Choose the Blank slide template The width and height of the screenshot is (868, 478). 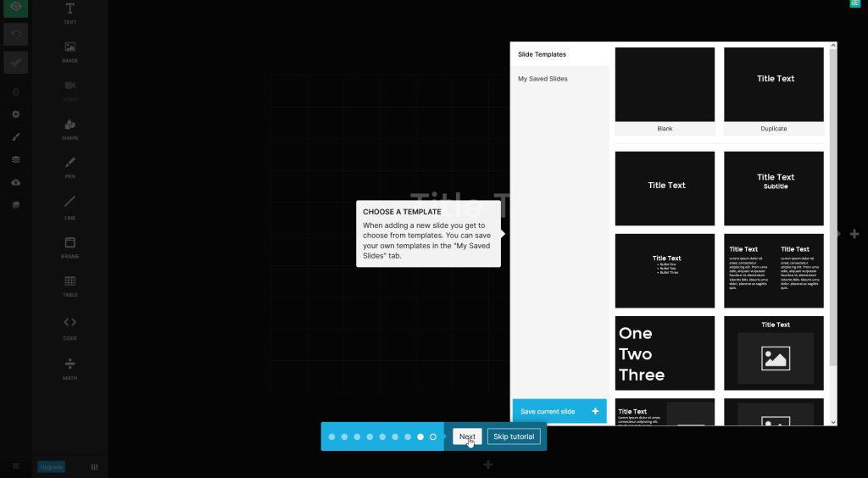pos(665,91)
